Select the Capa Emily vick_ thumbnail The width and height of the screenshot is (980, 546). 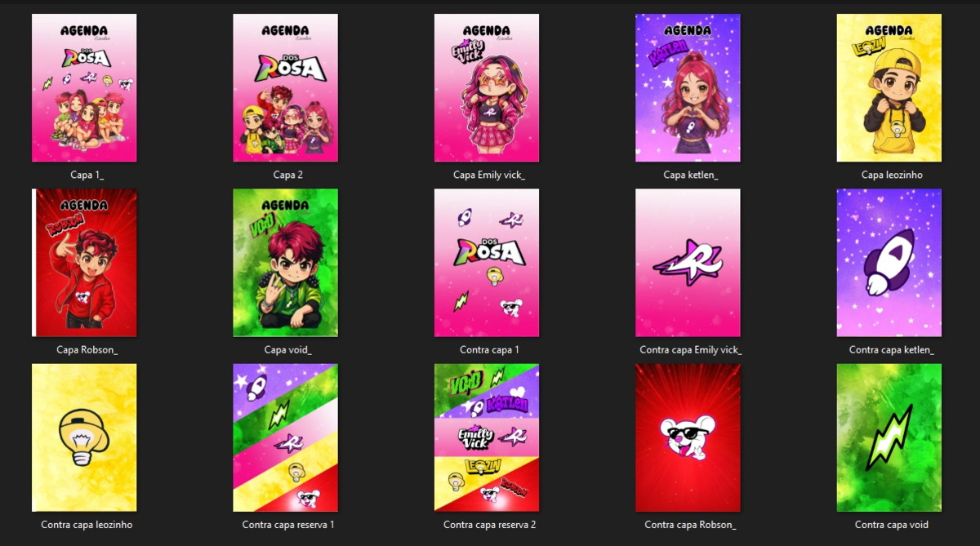click(487, 87)
